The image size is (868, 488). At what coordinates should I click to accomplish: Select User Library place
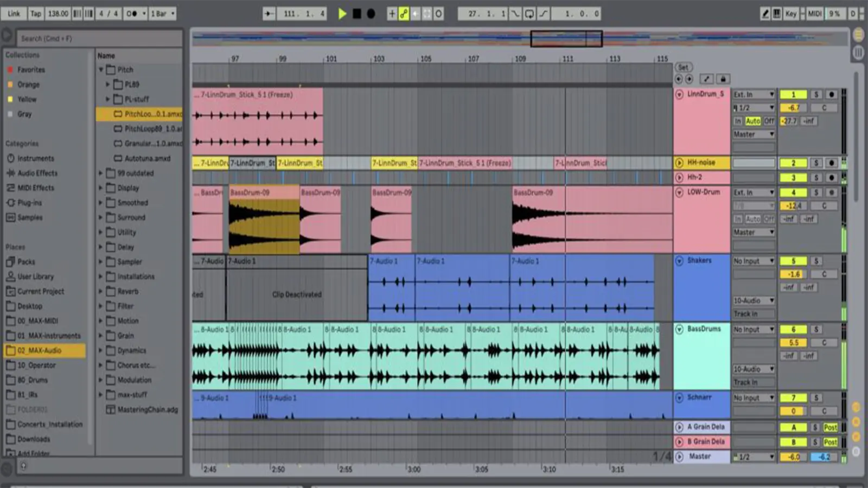click(36, 277)
